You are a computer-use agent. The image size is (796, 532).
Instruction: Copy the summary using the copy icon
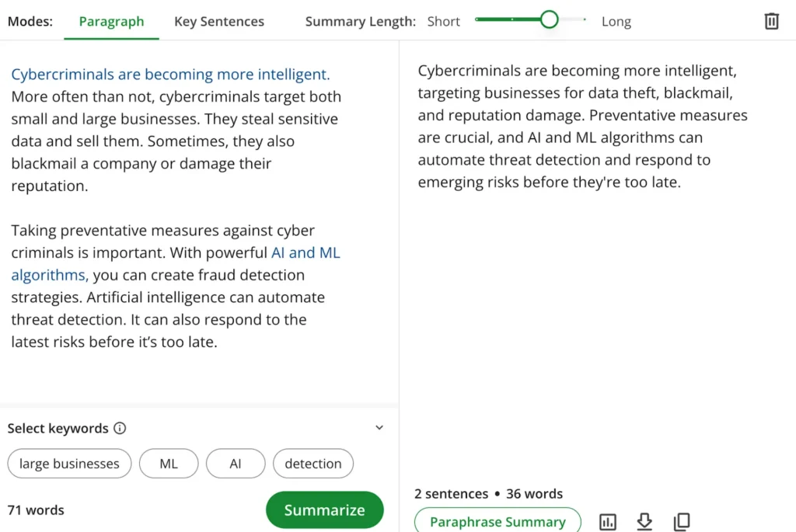(x=682, y=522)
